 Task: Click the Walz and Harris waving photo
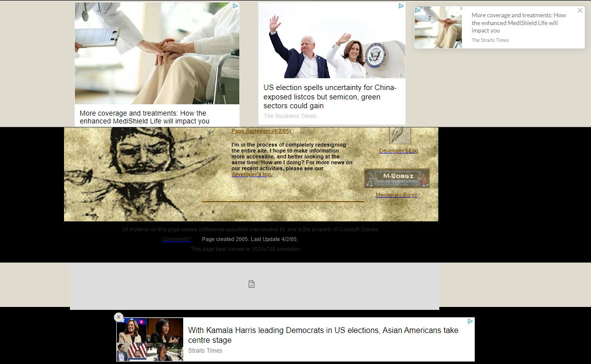332,40
